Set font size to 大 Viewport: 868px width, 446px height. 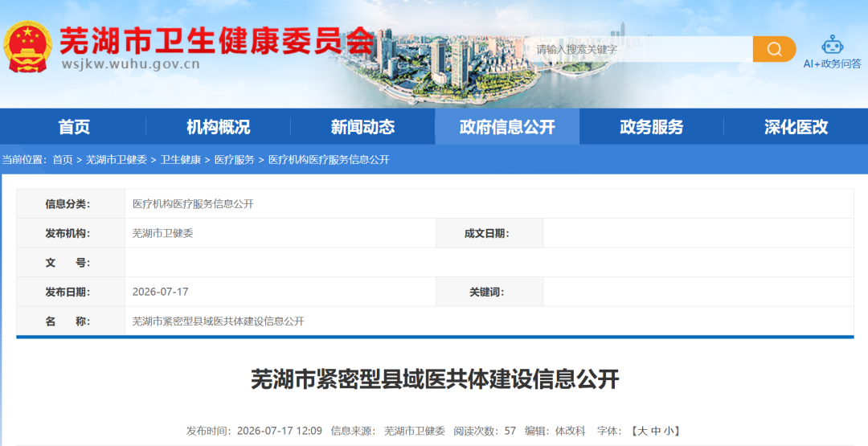pyautogui.click(x=643, y=431)
